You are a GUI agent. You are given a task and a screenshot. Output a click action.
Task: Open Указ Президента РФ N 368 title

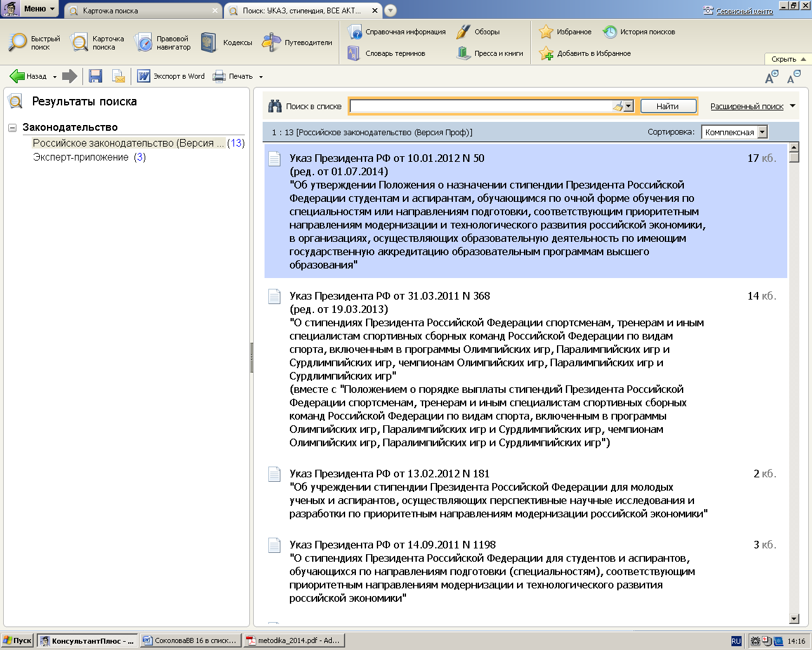(390, 296)
